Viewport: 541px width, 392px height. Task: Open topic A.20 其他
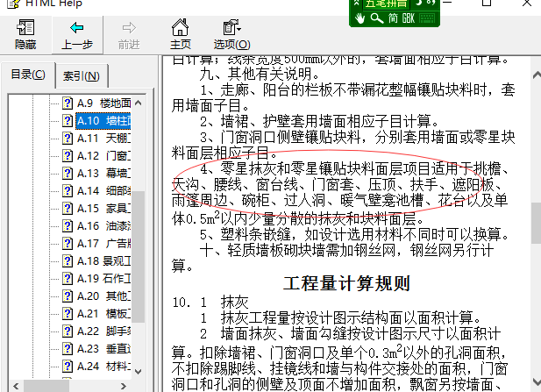coord(103,296)
